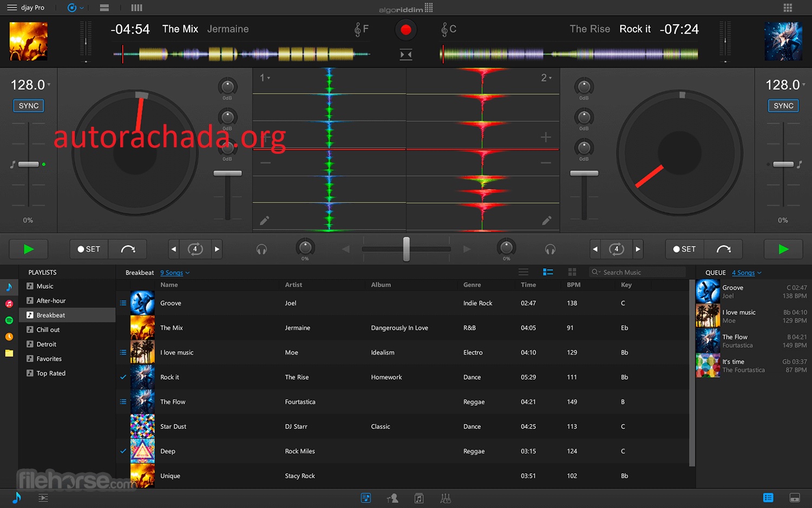Select the History orange clock sidebar icon
812x508 pixels.
point(9,336)
